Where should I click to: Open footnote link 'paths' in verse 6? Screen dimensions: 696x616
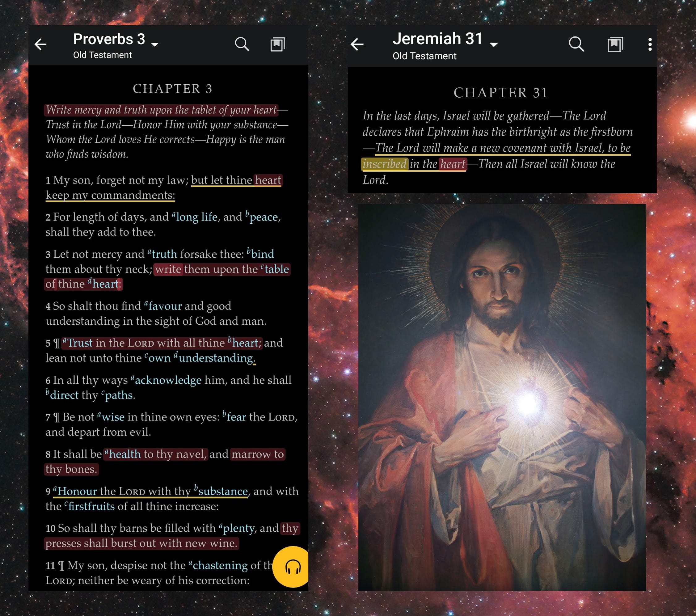[x=116, y=395]
